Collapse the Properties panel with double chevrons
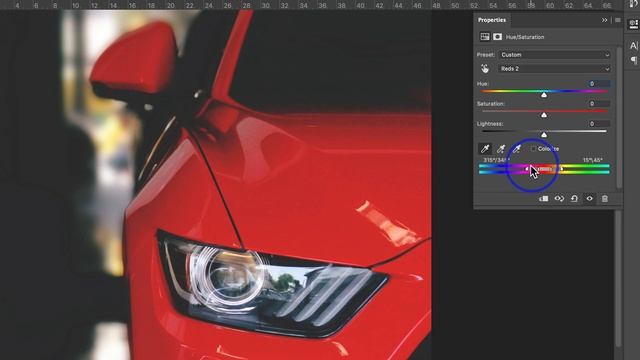Viewport: 640px width, 360px height. click(604, 20)
